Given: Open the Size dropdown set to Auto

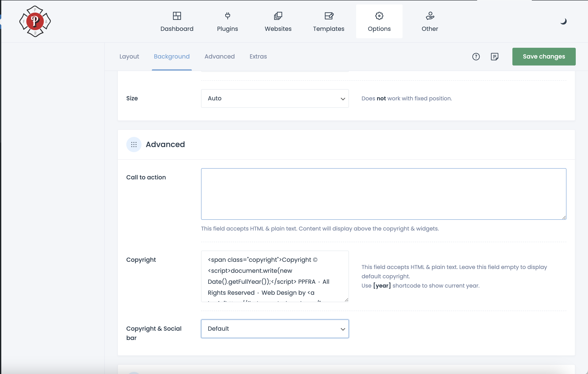Looking at the screenshot, I should [x=275, y=98].
